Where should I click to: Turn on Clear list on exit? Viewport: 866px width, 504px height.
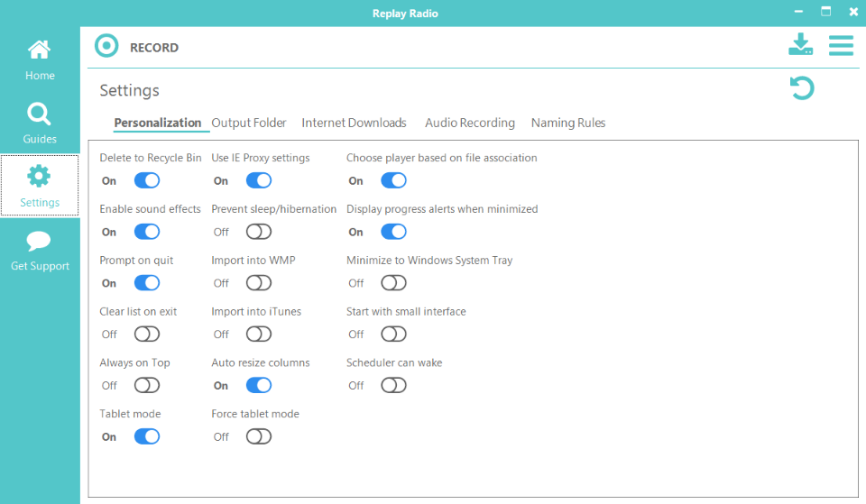coord(147,334)
